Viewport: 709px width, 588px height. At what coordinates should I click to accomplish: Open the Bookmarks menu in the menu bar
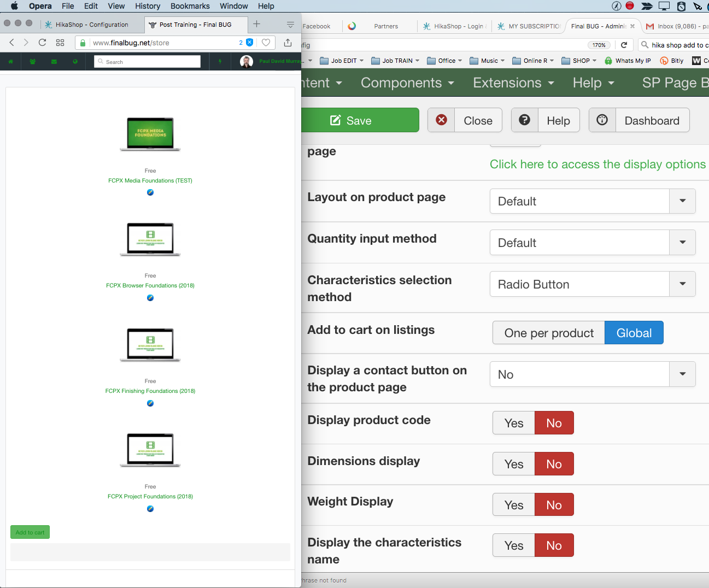(x=190, y=6)
